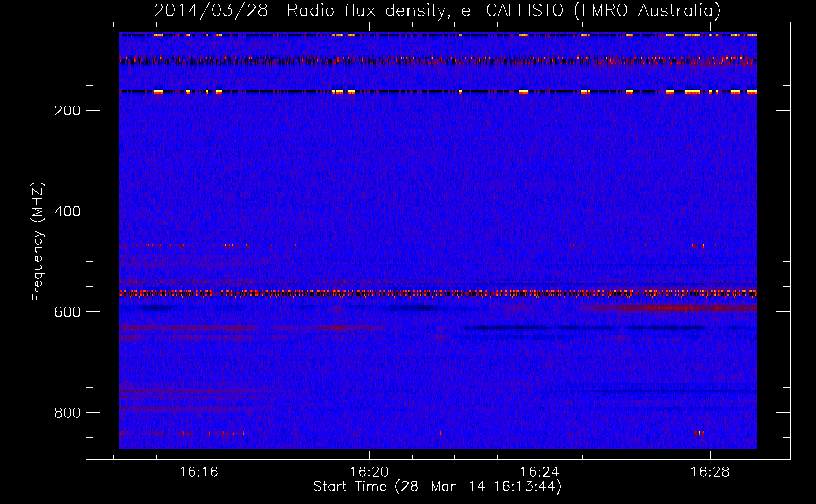Screen dimensions: 816x504
Task: Select the Start Time axis label
Action: [437, 487]
